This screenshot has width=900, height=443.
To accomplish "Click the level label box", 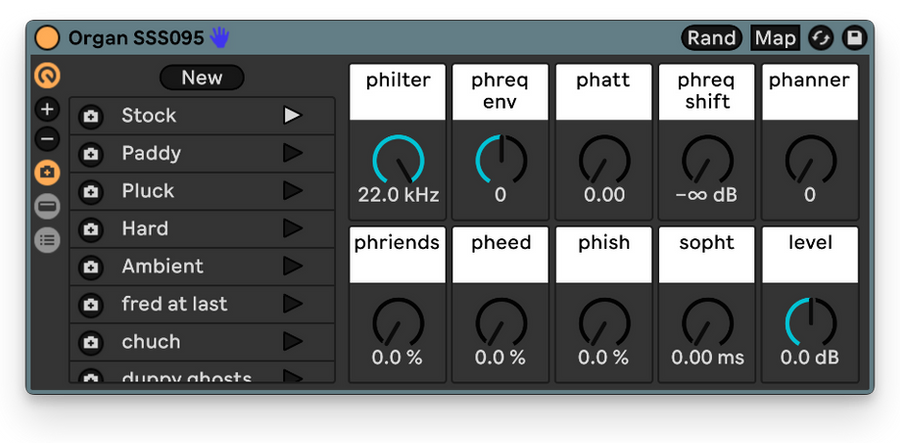I will pos(810,255).
